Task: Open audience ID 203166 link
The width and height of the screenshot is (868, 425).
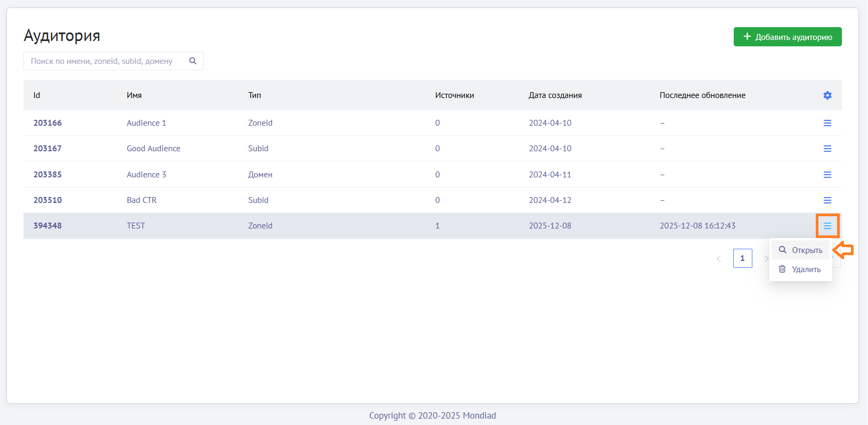Action: tap(47, 123)
